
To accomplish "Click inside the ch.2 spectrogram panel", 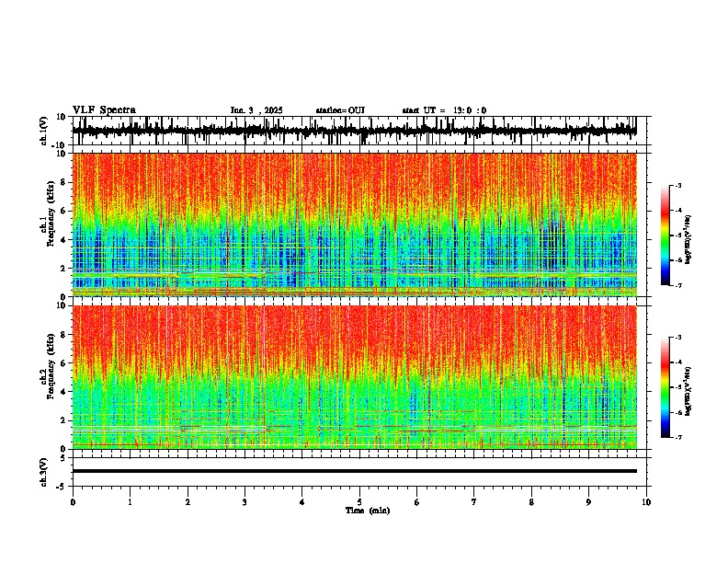I will (x=355, y=377).
